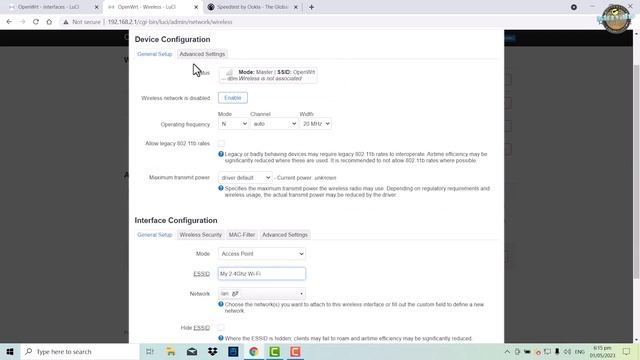Click the ENG language indicator
The height and width of the screenshot is (360, 640).
click(x=580, y=352)
